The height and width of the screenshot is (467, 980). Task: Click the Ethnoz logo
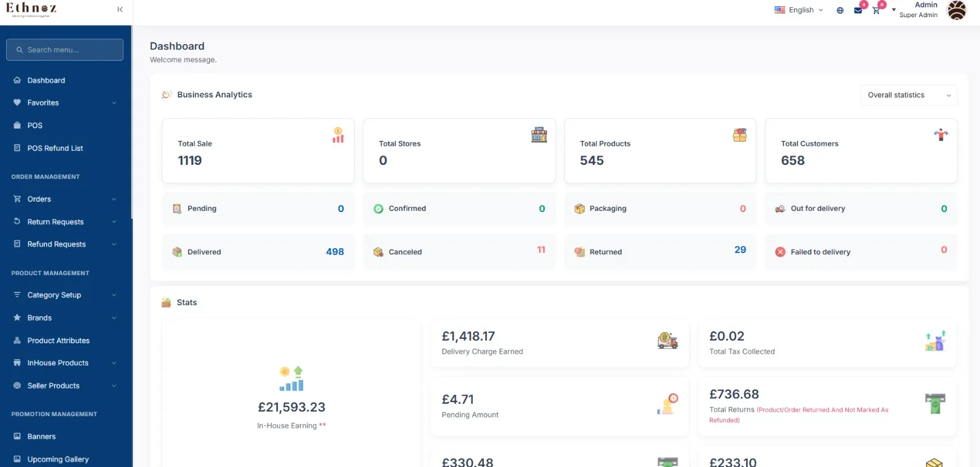click(x=31, y=9)
